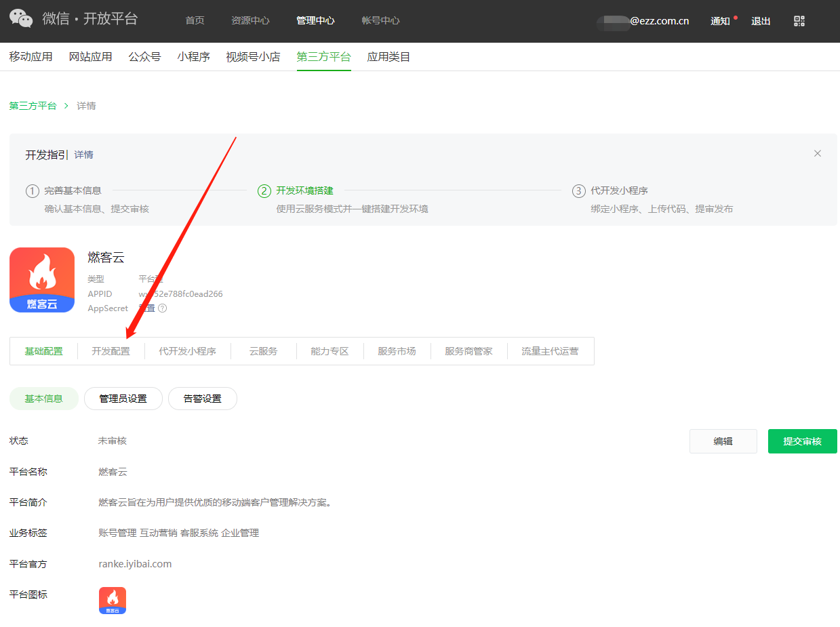The image size is (840, 627).
Task: Open the QR code icon in header
Action: [799, 21]
